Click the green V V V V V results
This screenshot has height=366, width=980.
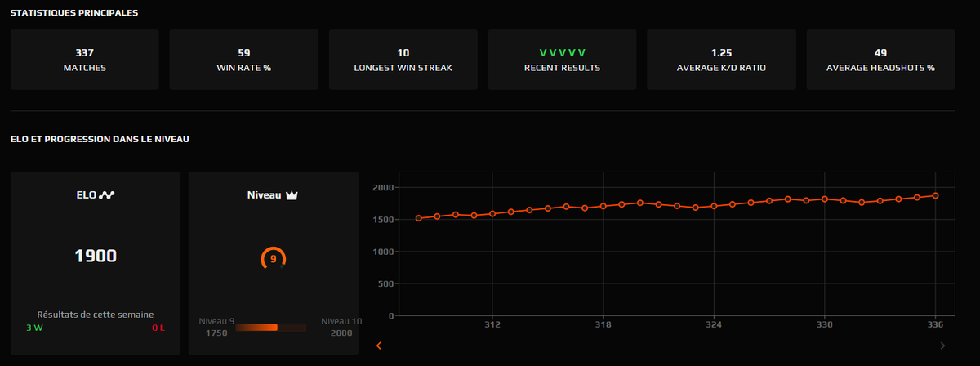click(x=562, y=52)
